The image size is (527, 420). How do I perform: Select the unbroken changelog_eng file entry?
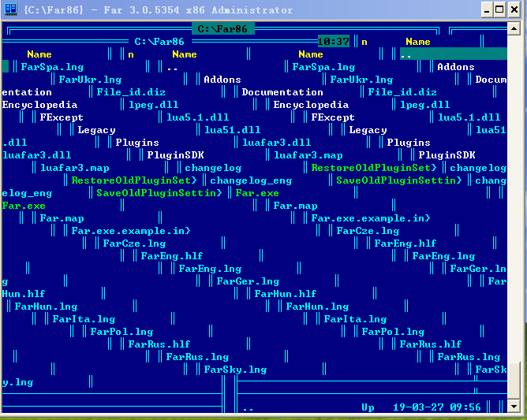(x=251, y=180)
